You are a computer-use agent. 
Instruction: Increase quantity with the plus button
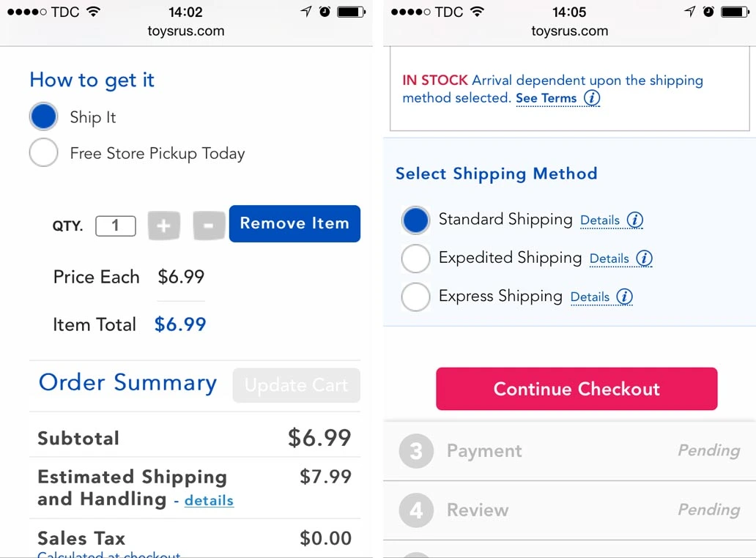coord(163,226)
